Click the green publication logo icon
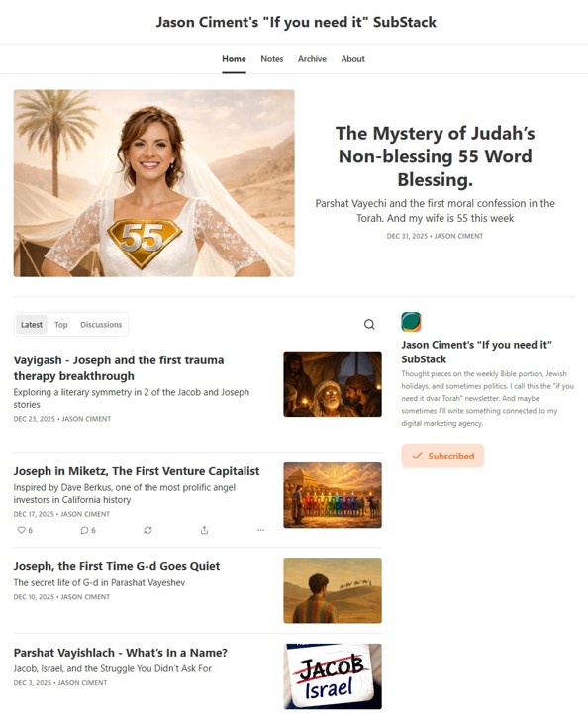The height and width of the screenshot is (713, 588). click(411, 322)
